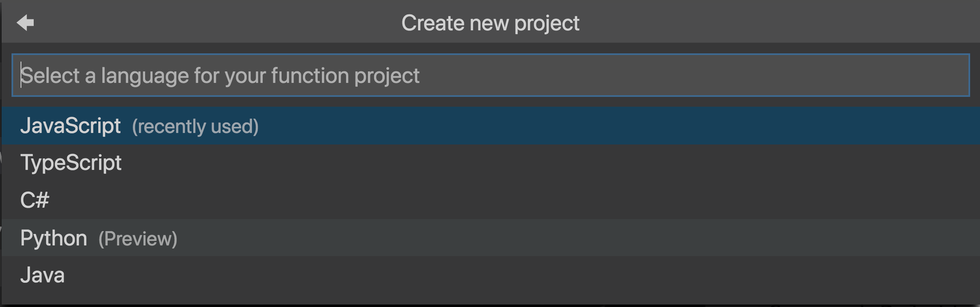Click the back arrow icon
Screen dimensions: 980x307
coord(25,23)
